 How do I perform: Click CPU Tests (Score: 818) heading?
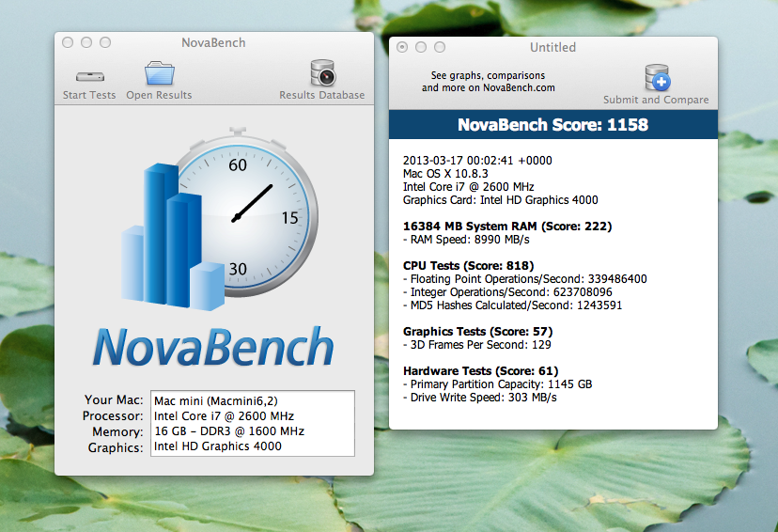tap(468, 266)
